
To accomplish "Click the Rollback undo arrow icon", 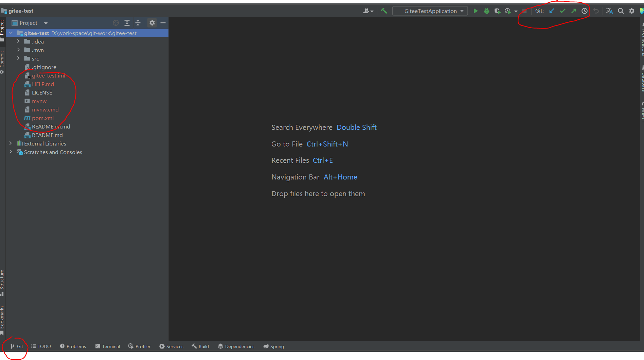I will pos(596,11).
